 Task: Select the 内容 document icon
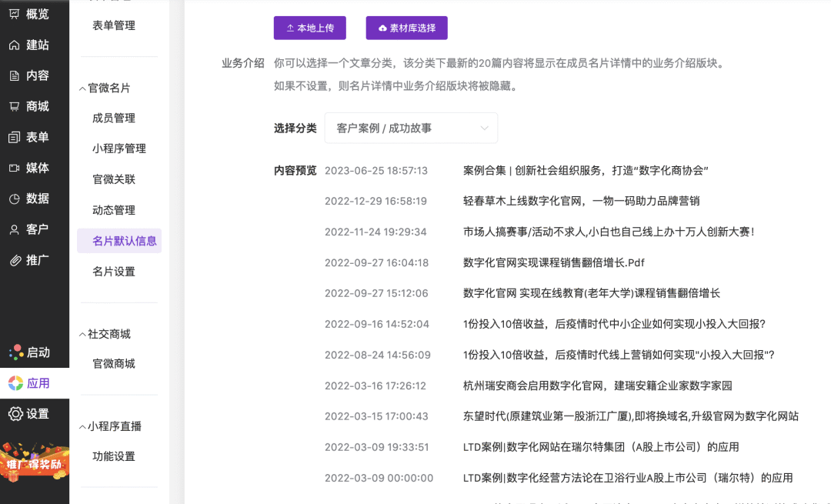[x=15, y=75]
